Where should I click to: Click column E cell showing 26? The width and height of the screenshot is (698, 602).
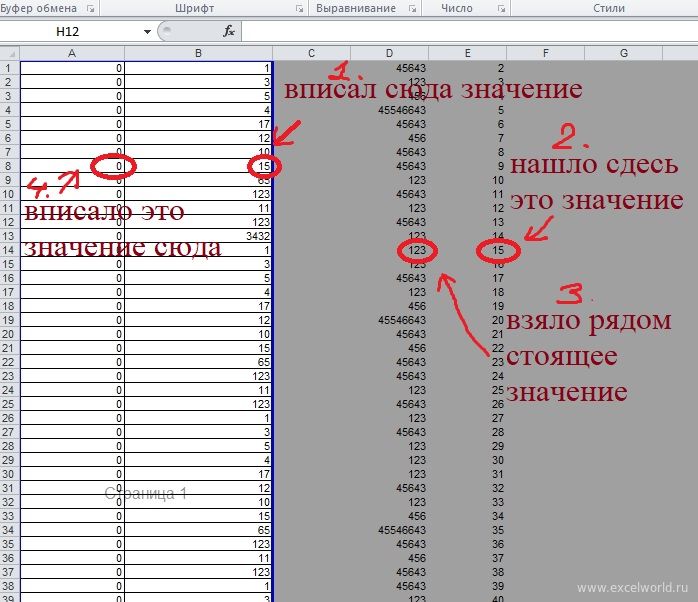[x=467, y=404]
